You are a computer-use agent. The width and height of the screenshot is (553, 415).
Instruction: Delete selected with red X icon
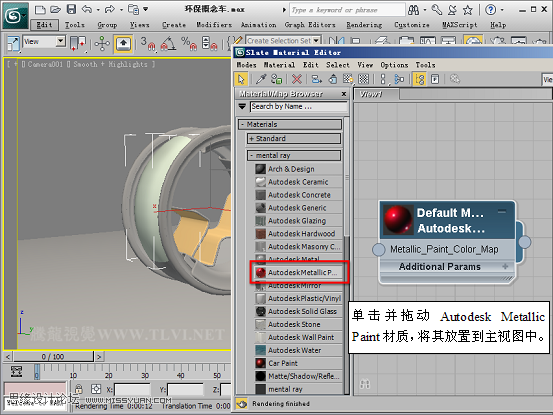click(297, 79)
